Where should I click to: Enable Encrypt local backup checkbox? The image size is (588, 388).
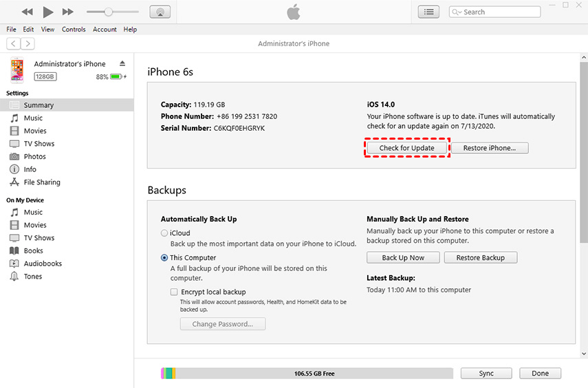(174, 292)
